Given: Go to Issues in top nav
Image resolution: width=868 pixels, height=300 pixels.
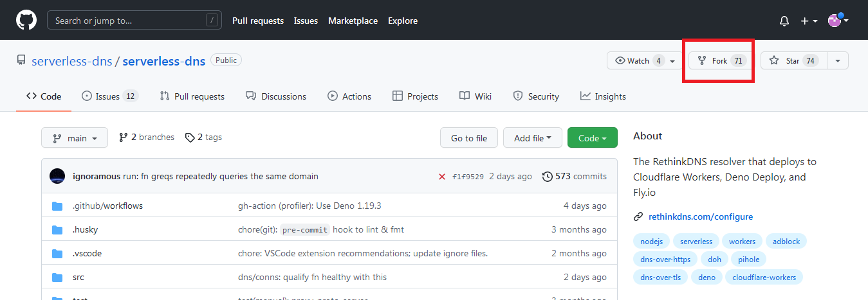Looking at the screenshot, I should coord(306,21).
